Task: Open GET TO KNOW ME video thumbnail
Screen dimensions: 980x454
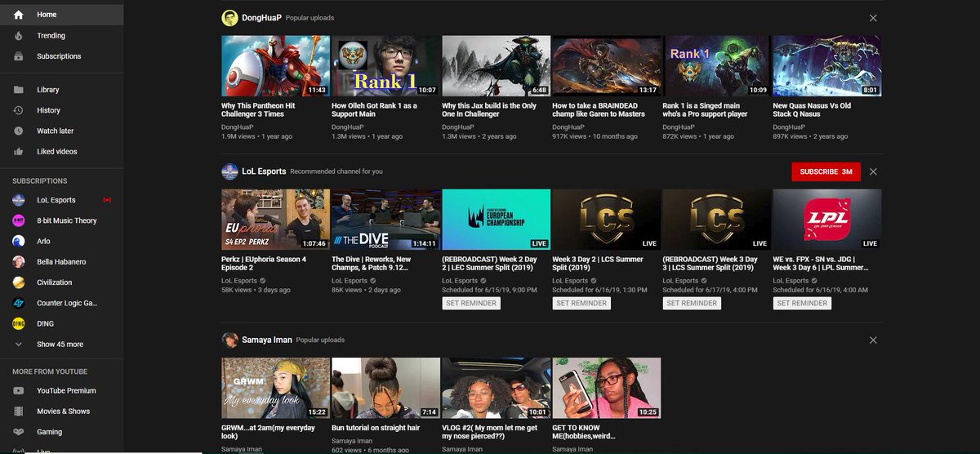Action: pos(606,388)
